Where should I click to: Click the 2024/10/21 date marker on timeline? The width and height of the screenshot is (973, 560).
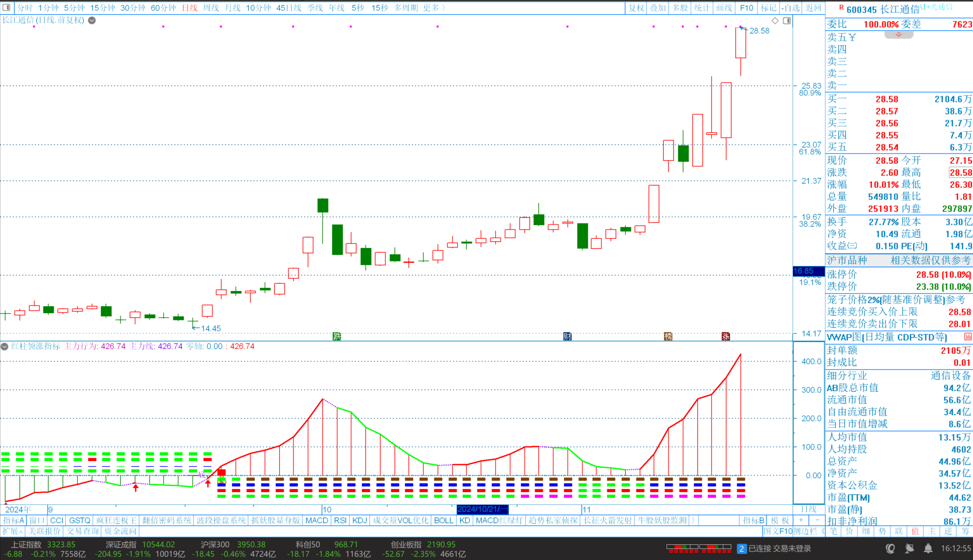pyautogui.click(x=482, y=509)
